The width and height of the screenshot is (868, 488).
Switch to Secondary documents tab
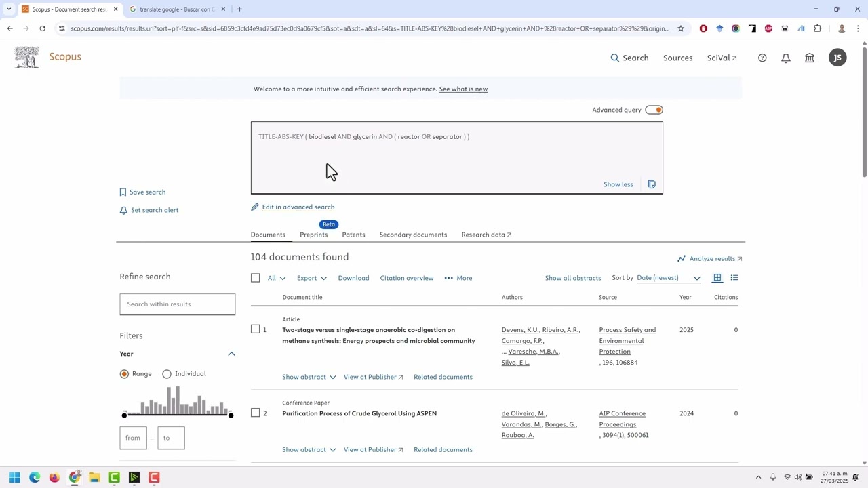413,235
